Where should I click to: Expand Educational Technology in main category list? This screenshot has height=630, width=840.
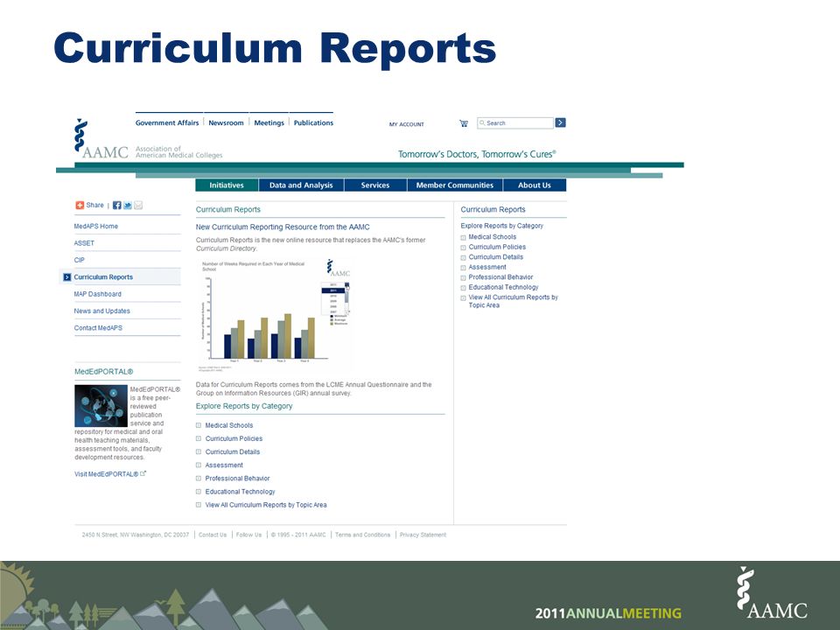point(240,492)
